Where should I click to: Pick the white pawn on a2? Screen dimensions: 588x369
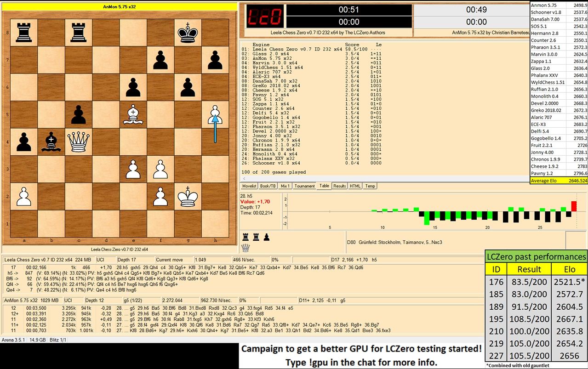click(23, 197)
